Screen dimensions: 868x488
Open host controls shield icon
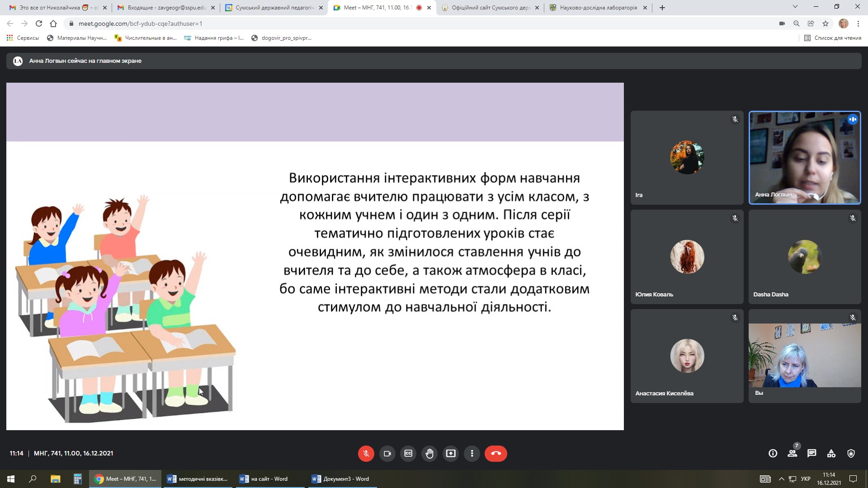851,453
